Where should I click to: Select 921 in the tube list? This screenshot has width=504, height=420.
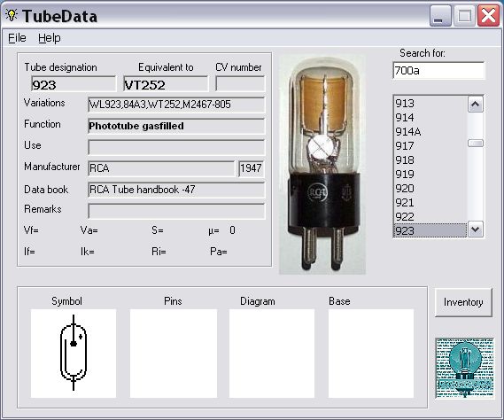tap(430, 202)
